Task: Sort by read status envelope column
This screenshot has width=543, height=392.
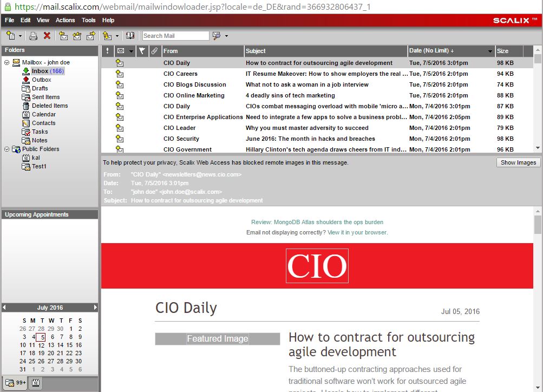Action: (x=121, y=51)
